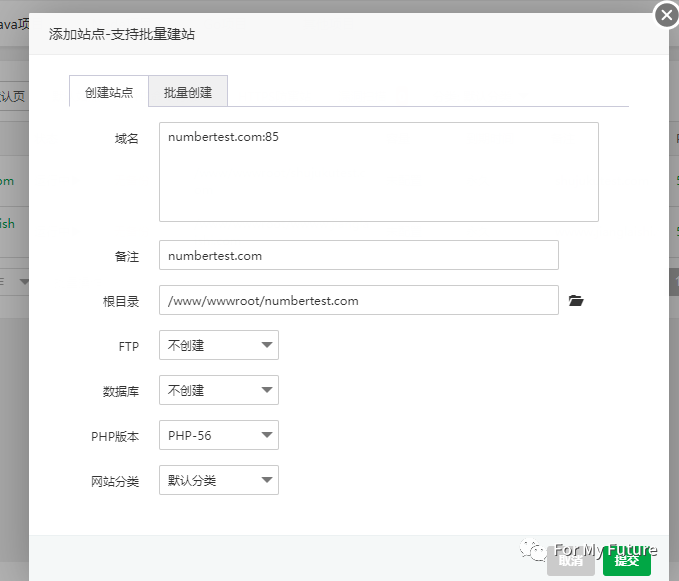Close the add site dialog
This screenshot has height=581, width=679.
pos(666,16)
